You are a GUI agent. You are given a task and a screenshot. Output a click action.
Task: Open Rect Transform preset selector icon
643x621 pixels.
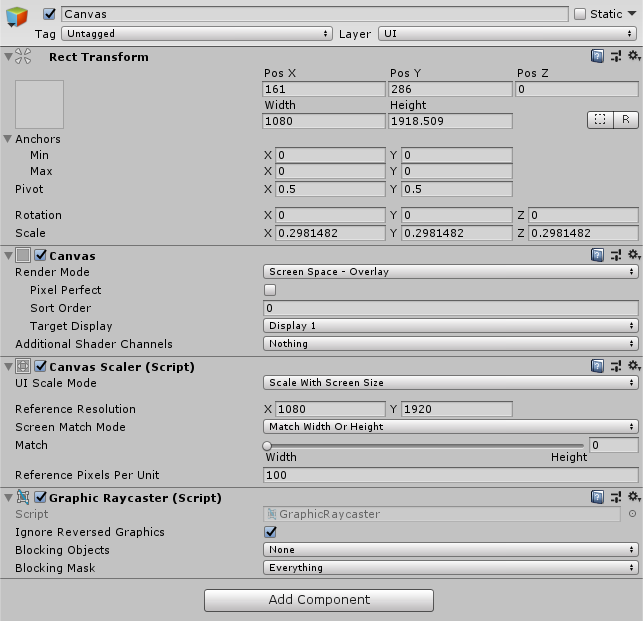[616, 56]
